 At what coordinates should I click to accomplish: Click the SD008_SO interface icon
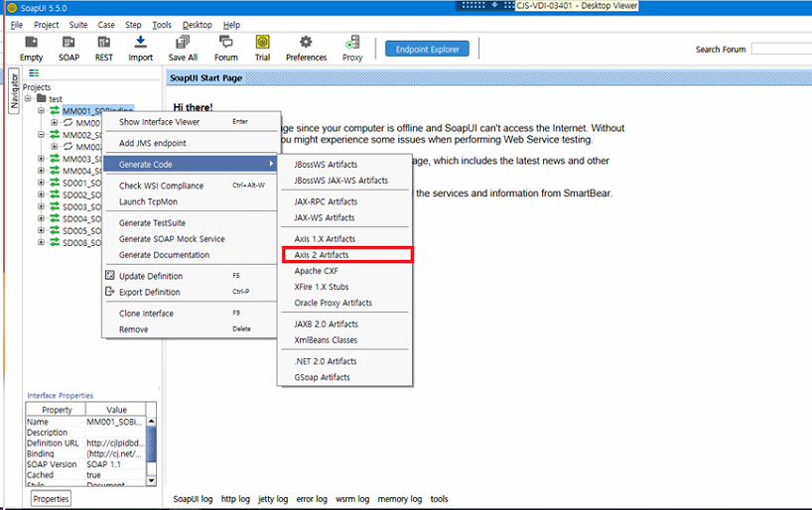tap(55, 242)
